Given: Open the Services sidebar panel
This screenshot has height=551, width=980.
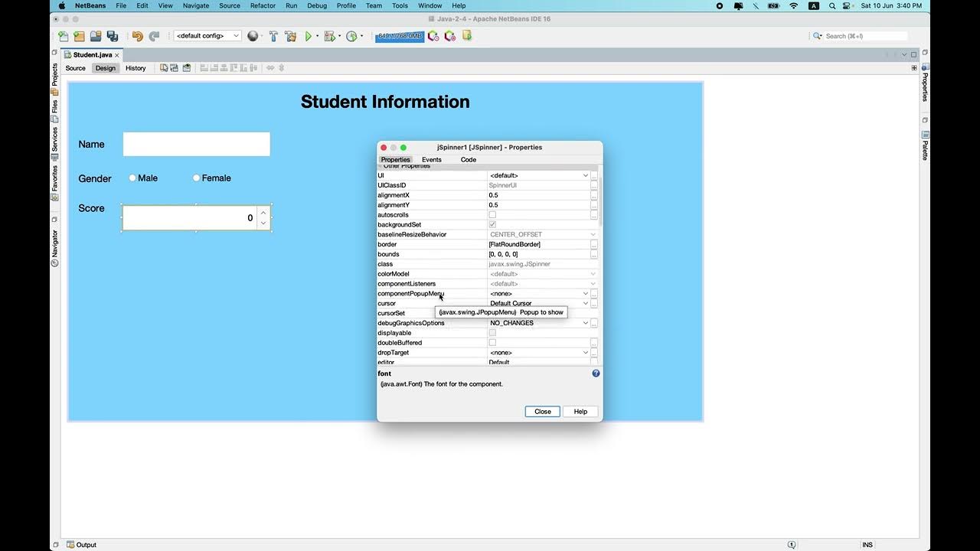Looking at the screenshot, I should 54,143.
